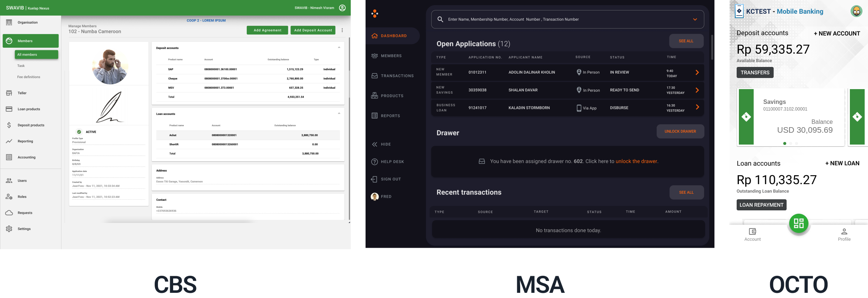Click the search magnifier icon
Viewport: 868px width, 298px height.
pyautogui.click(x=440, y=19)
